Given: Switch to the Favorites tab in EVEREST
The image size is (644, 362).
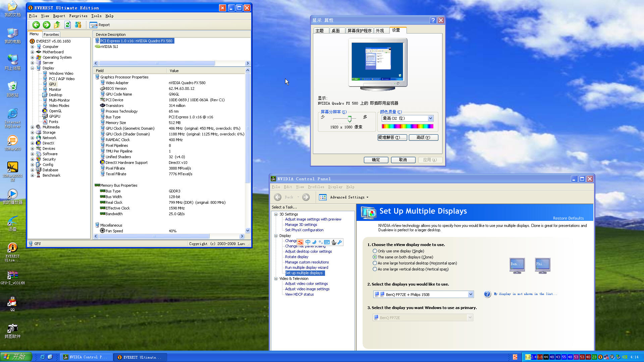Looking at the screenshot, I should coord(51,35).
